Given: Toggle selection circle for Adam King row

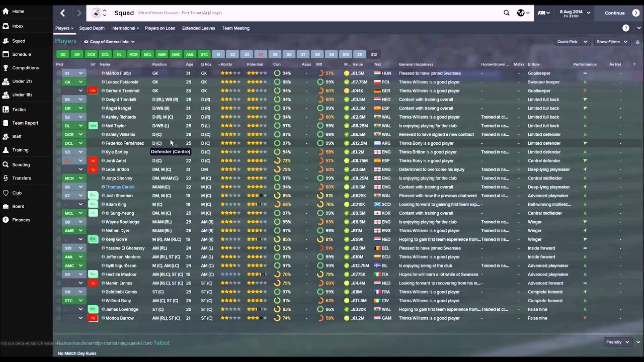Looking at the screenshot, I should click(59, 205).
